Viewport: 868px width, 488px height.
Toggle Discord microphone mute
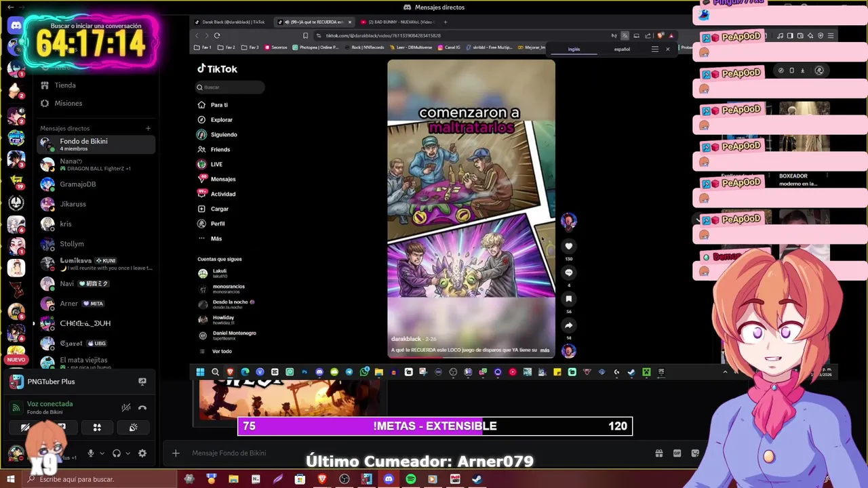point(90,453)
